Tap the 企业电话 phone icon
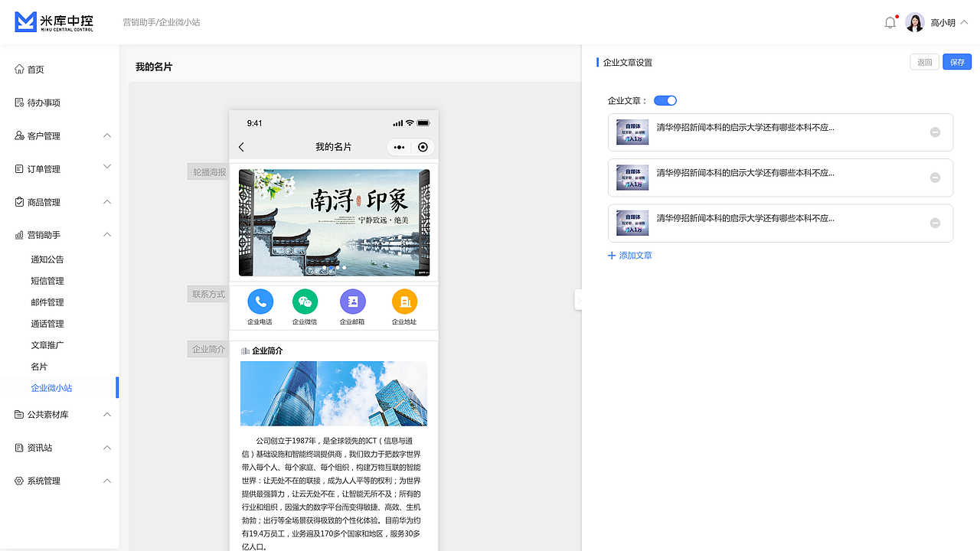The width and height of the screenshot is (980, 551). 260,302
